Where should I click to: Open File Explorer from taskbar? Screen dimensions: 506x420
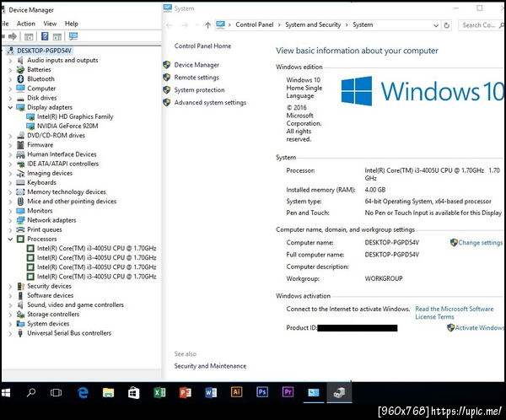[108, 392]
